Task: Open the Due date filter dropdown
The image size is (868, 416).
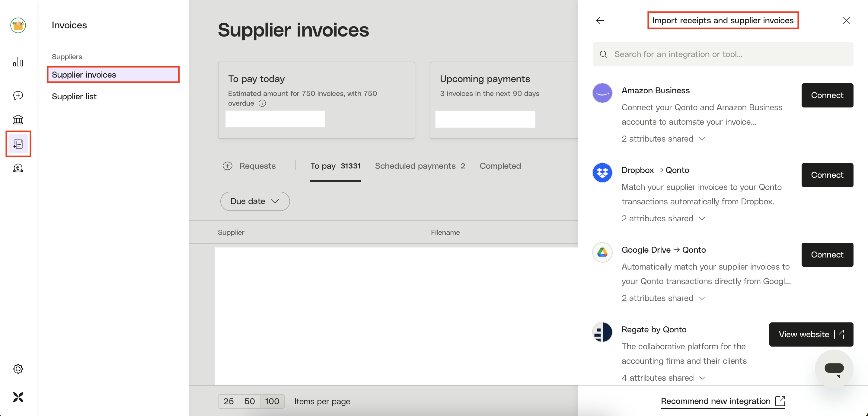Action: [x=255, y=201]
